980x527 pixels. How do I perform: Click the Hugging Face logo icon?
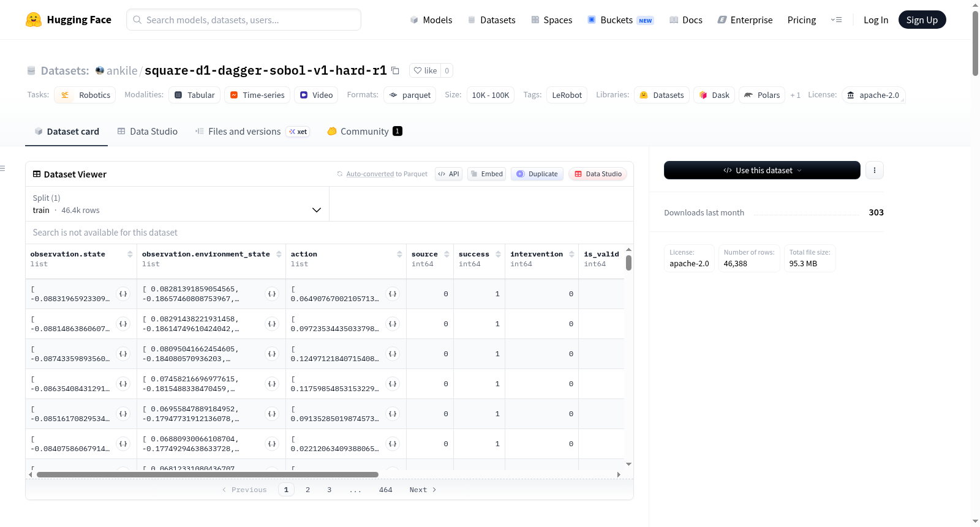tap(34, 20)
